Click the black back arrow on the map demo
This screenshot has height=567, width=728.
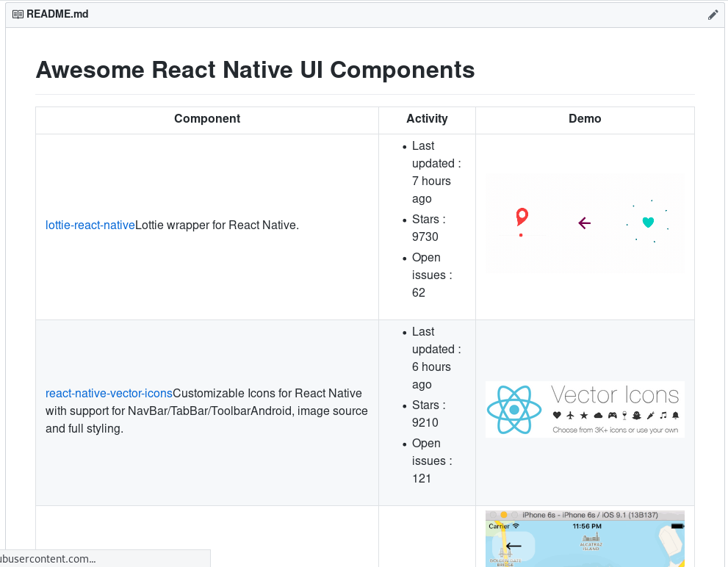click(x=513, y=546)
